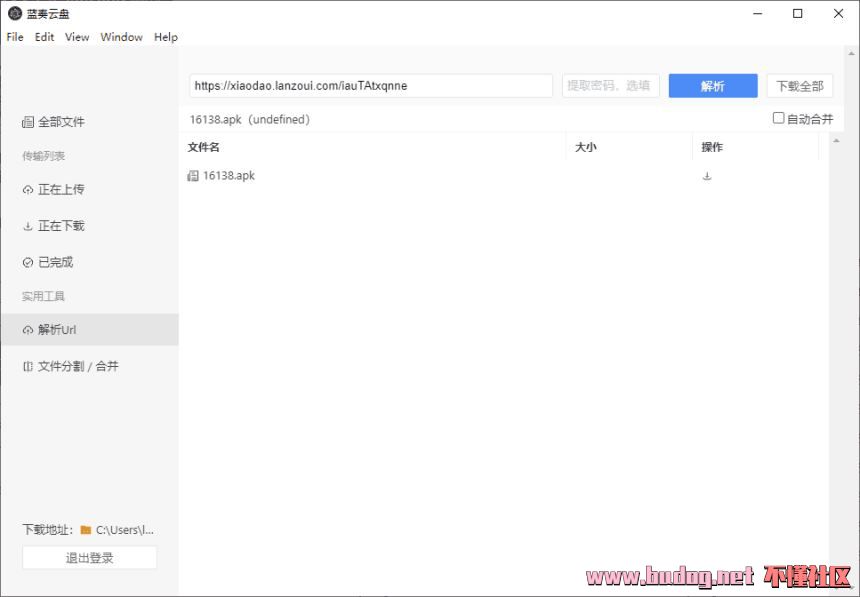Click the folder icon next to 下载地址

86,530
